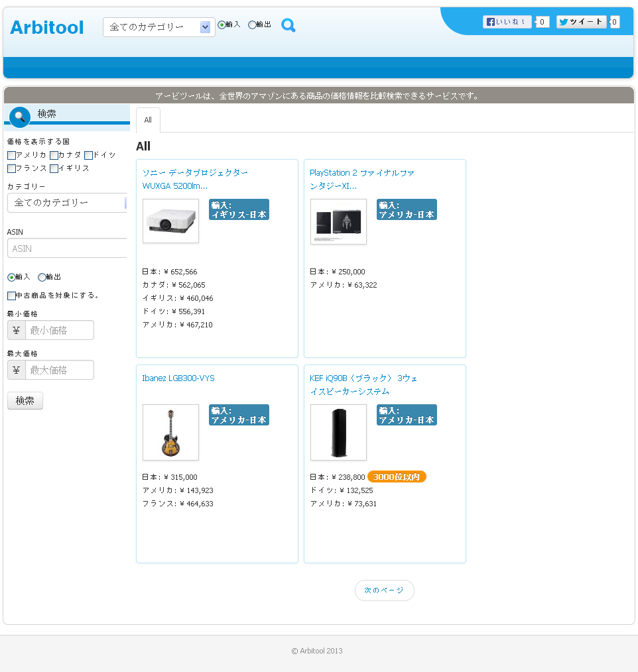638x672 pixels.
Task: Click the Facebook like count bubble
Action: point(542,22)
